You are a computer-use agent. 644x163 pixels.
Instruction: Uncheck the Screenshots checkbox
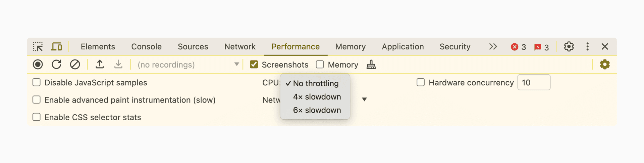coord(254,65)
